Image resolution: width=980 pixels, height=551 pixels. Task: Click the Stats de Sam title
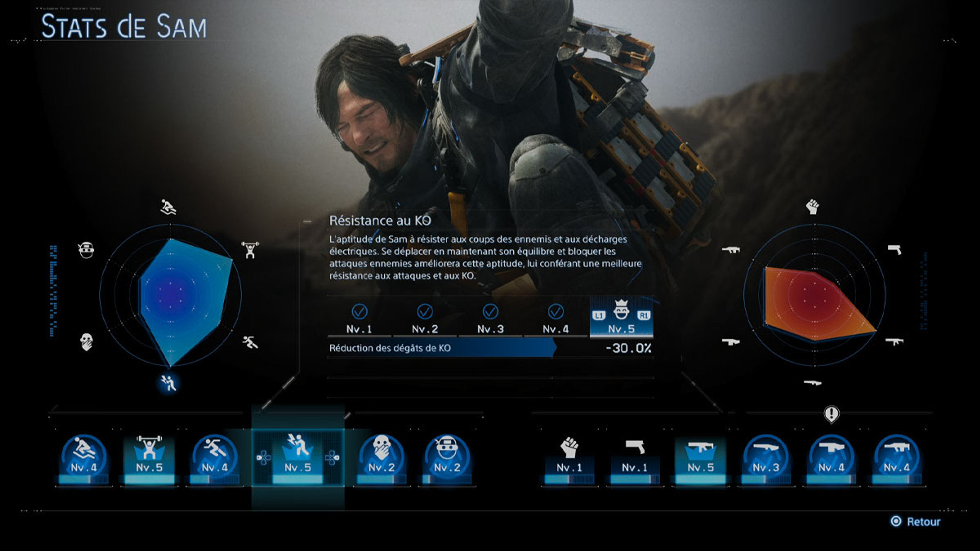coord(124,27)
